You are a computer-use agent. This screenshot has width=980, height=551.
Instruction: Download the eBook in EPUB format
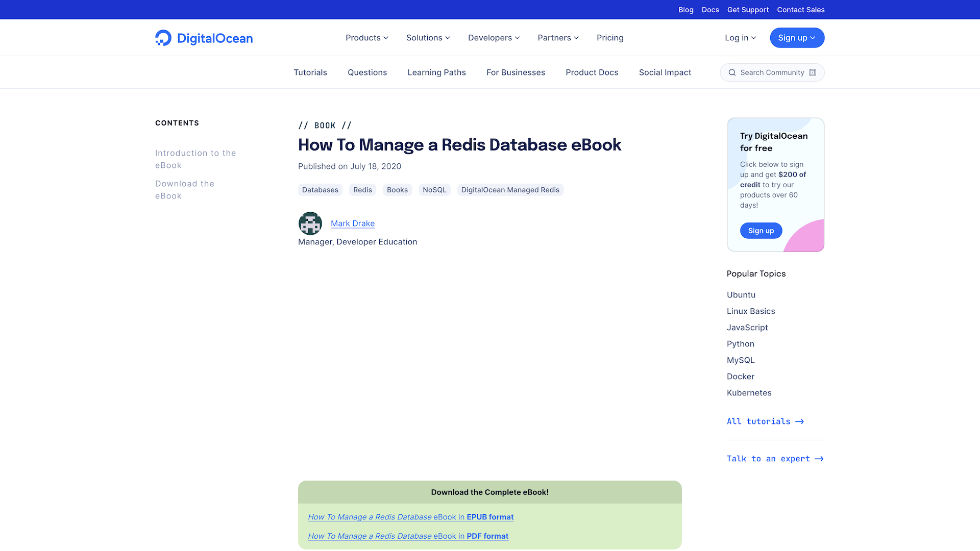pos(411,517)
